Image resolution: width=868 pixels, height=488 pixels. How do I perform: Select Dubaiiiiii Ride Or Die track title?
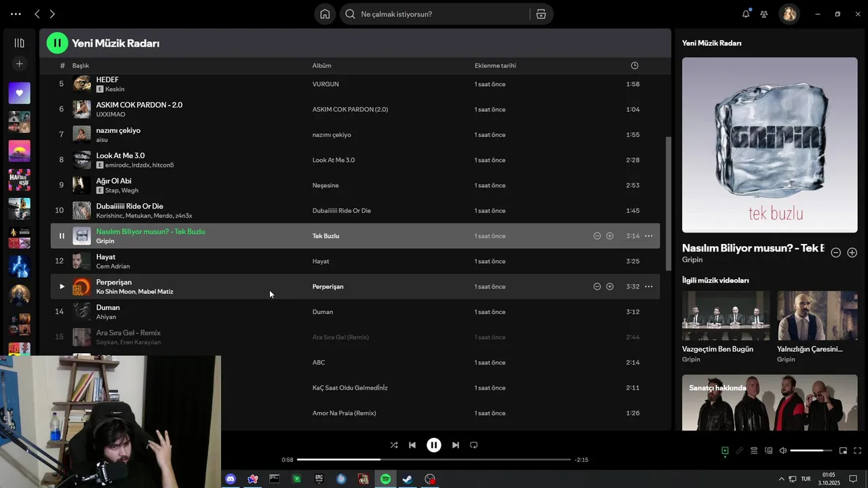pyautogui.click(x=130, y=206)
